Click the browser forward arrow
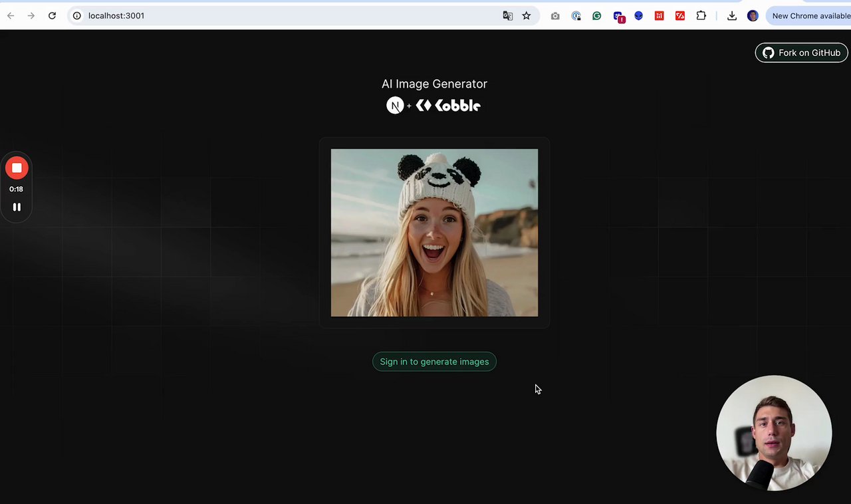 (x=31, y=16)
